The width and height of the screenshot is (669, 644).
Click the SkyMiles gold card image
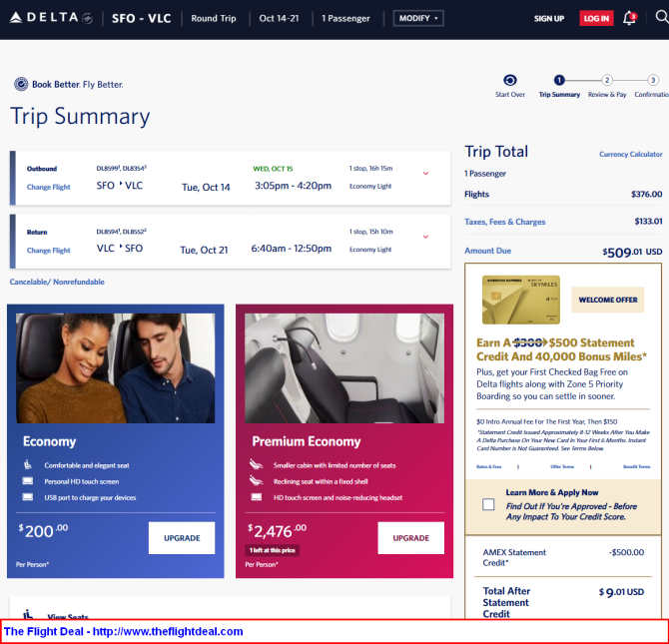coord(521,300)
